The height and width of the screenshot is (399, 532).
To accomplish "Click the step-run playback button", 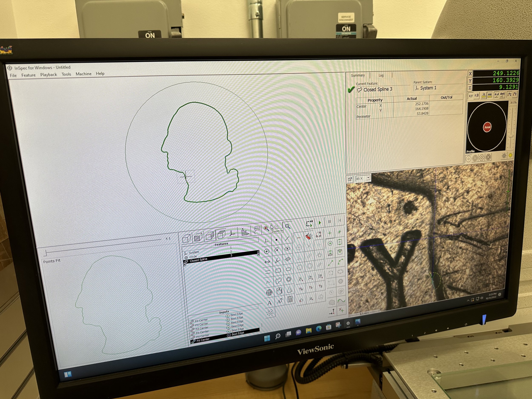I will (309, 224).
